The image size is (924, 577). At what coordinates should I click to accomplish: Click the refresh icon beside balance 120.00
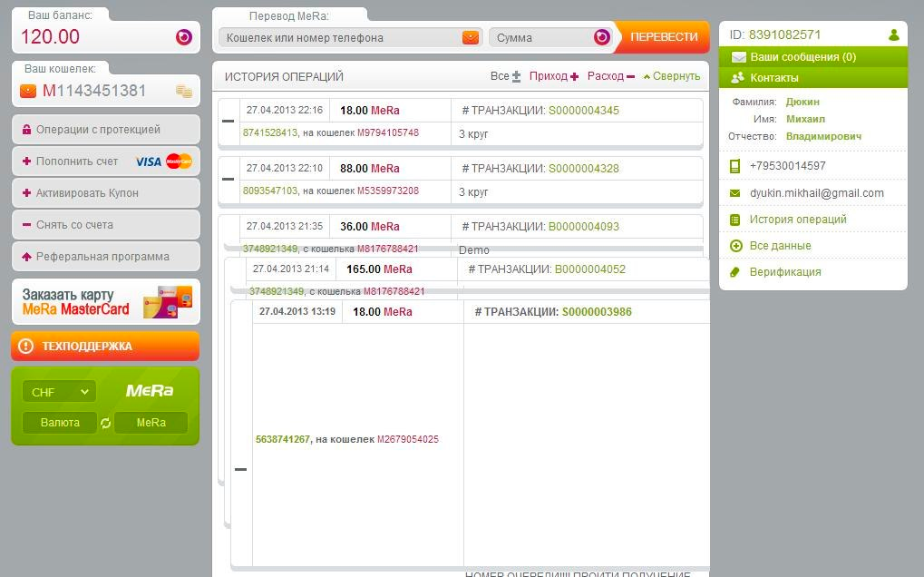(x=184, y=37)
